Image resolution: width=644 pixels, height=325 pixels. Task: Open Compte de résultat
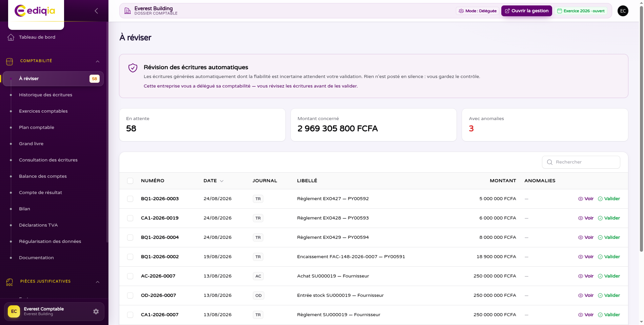click(40, 193)
